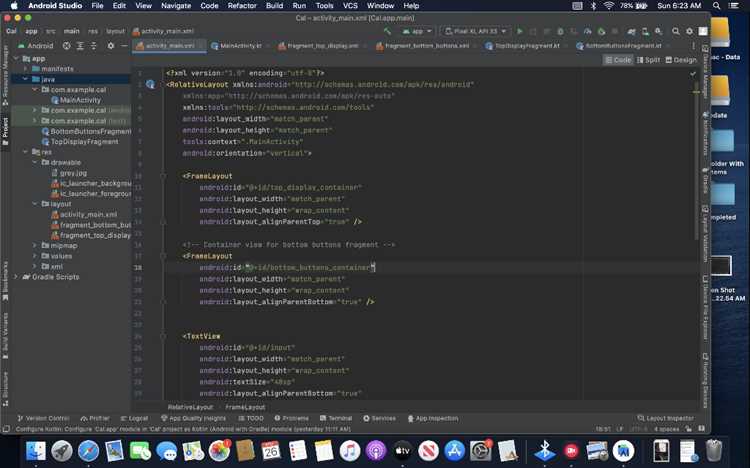Start debugging with the bug icon
Viewport: 750px width, 468px height.
pos(560,31)
